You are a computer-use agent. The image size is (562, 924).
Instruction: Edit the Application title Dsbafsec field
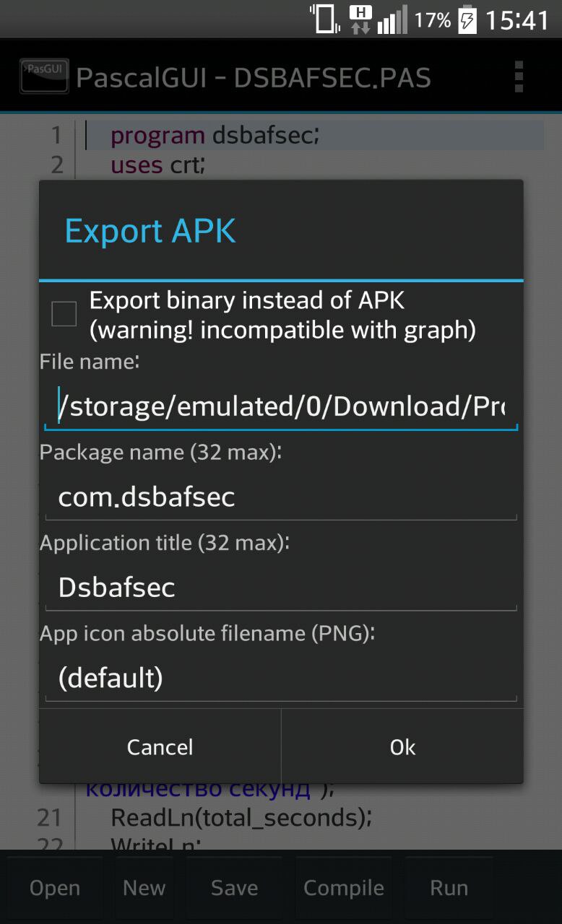[281, 588]
